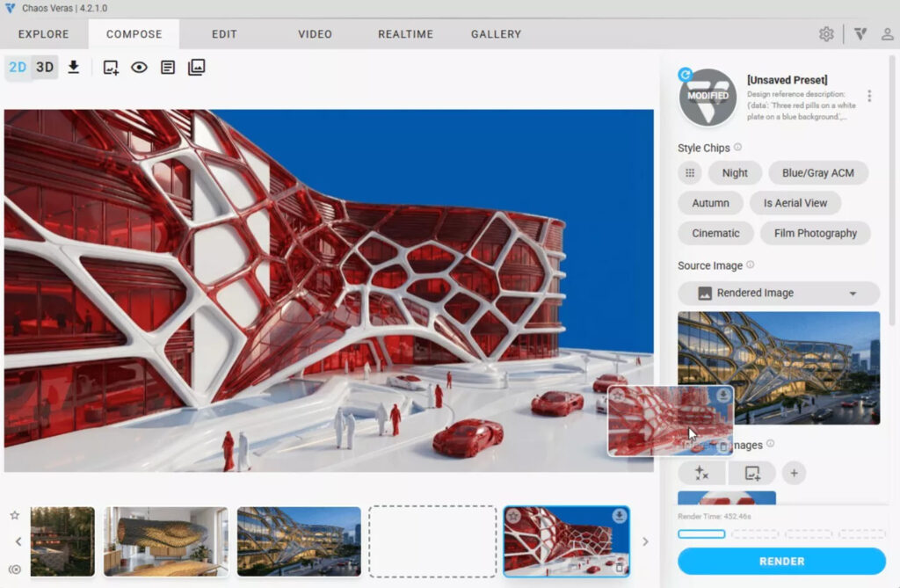Viewport: 900px width, 588px height.
Task: Click the next arrow in the thumbnail strip
Action: click(x=648, y=541)
